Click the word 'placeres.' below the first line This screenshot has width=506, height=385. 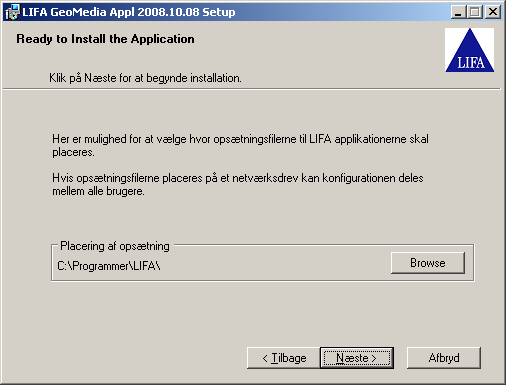73,152
